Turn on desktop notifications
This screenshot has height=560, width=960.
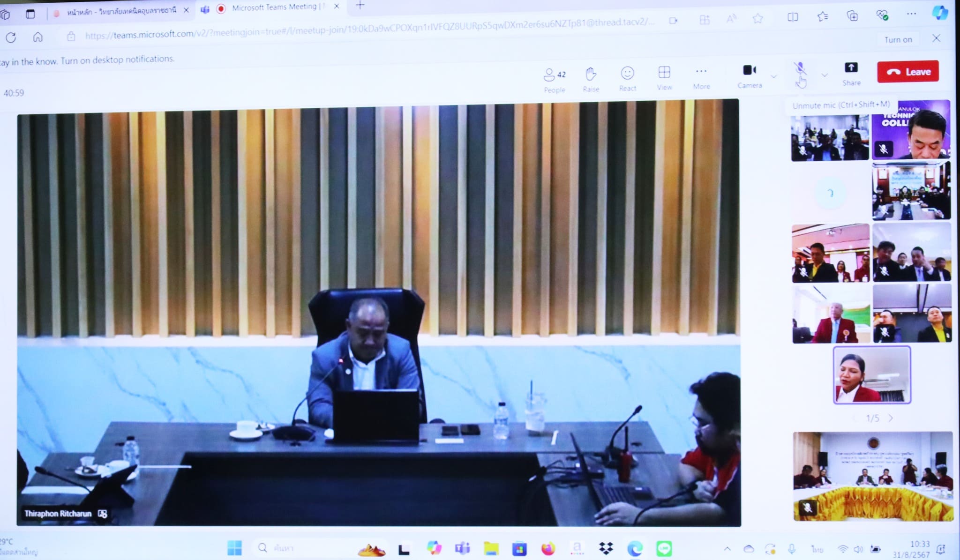pyautogui.click(x=898, y=40)
